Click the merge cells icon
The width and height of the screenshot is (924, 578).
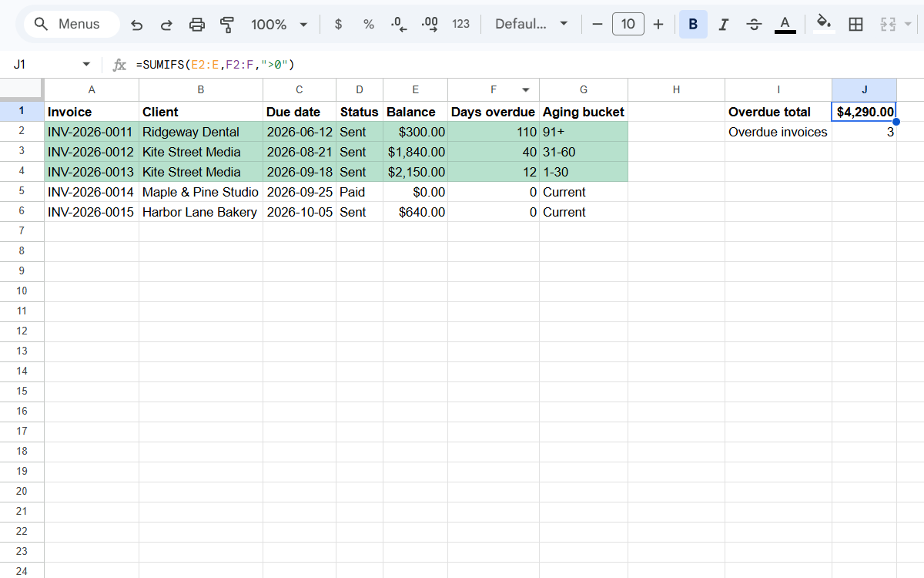[888, 25]
